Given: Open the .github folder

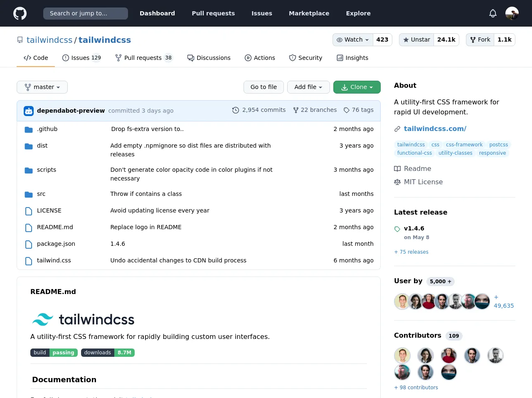Looking at the screenshot, I should click(47, 129).
